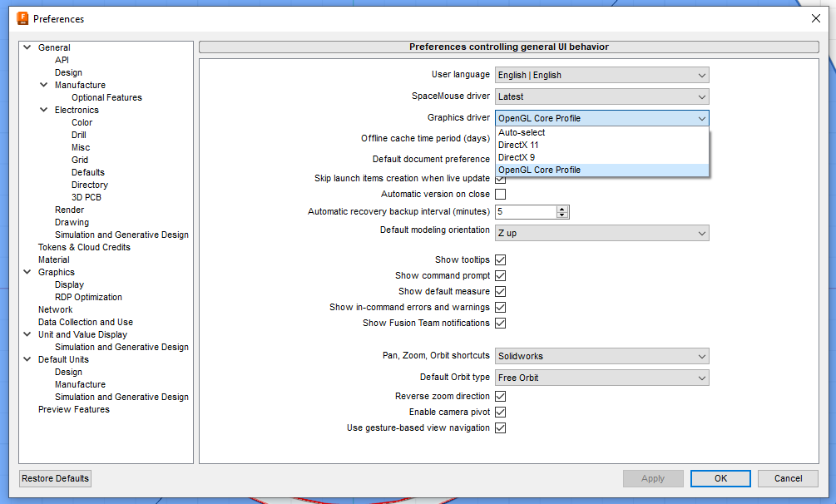Increase the recovery backup interval with the up stepper

click(x=562, y=208)
